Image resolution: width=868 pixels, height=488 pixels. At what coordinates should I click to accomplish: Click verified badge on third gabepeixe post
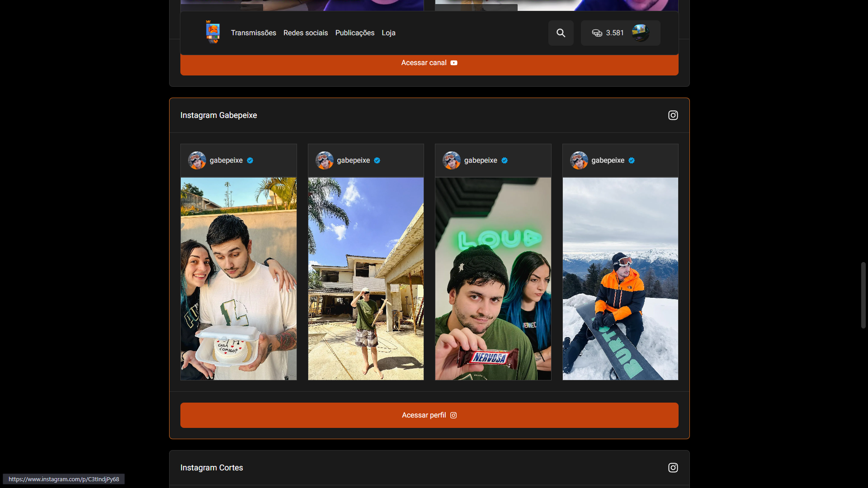tap(505, 160)
